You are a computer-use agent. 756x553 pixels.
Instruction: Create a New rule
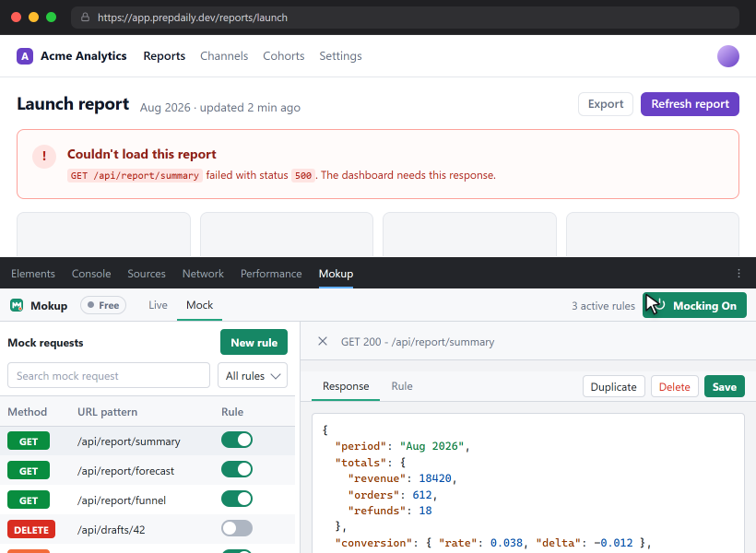pyautogui.click(x=254, y=342)
